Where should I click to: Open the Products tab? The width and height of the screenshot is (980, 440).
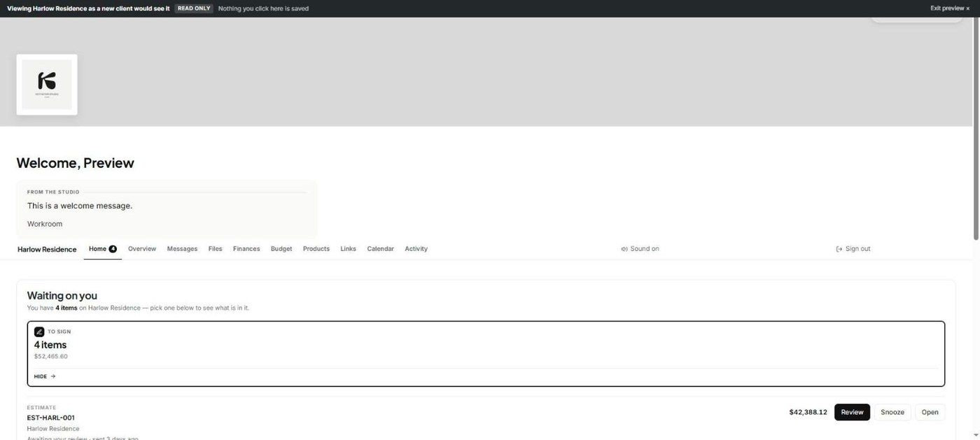(316, 249)
